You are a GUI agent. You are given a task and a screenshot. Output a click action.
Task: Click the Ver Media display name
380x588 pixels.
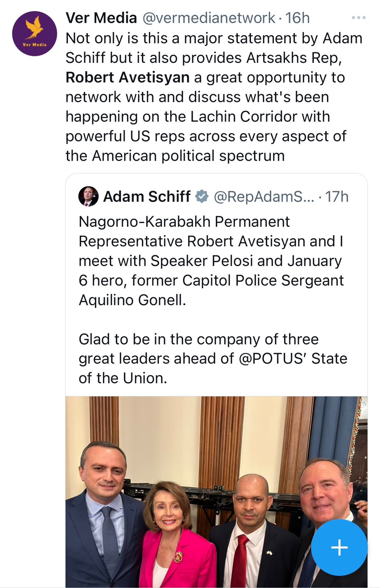(101, 18)
